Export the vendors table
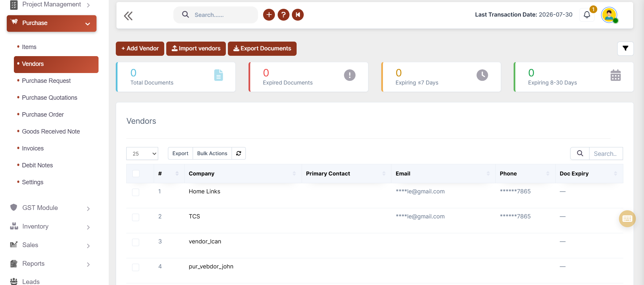Screen dimensions: 644x285 coord(180,153)
